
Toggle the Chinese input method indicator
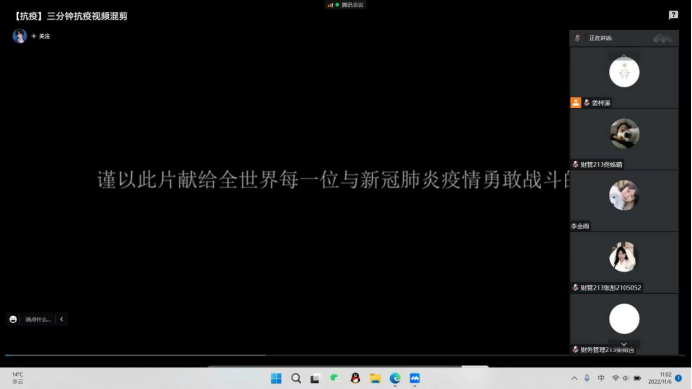click(x=601, y=378)
